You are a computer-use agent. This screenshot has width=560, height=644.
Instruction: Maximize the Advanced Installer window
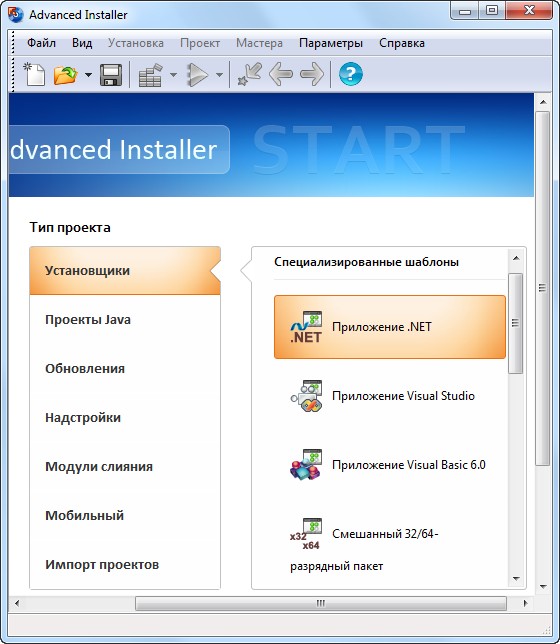point(492,11)
